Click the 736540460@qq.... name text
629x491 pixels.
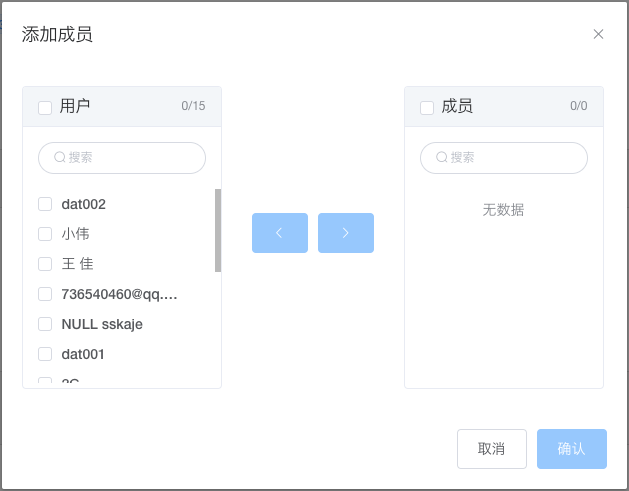tap(119, 294)
